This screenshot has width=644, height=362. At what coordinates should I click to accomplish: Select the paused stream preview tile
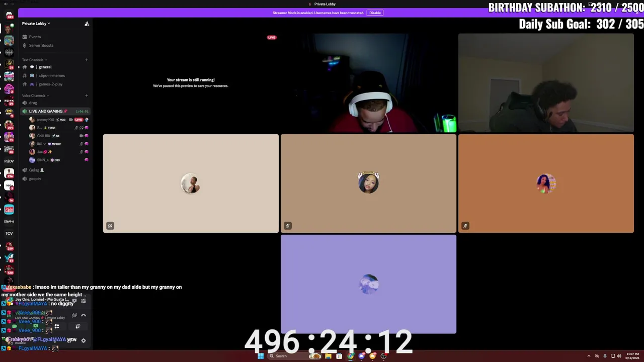click(x=191, y=83)
